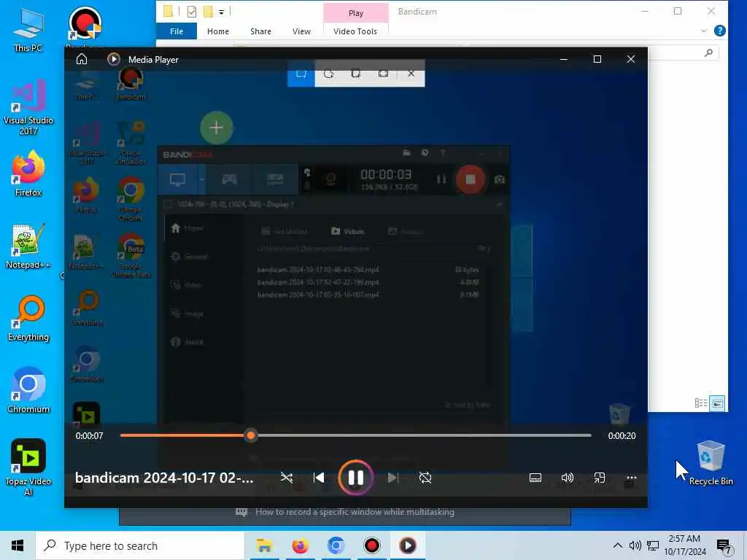Open File Explorer from taskbar

[264, 545]
